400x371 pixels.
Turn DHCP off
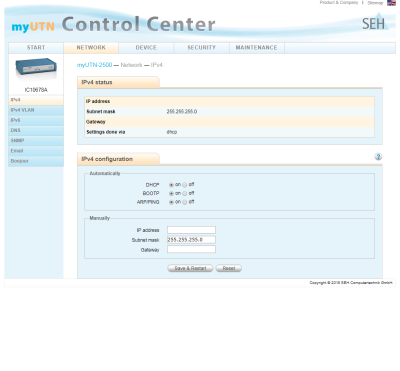(185, 185)
